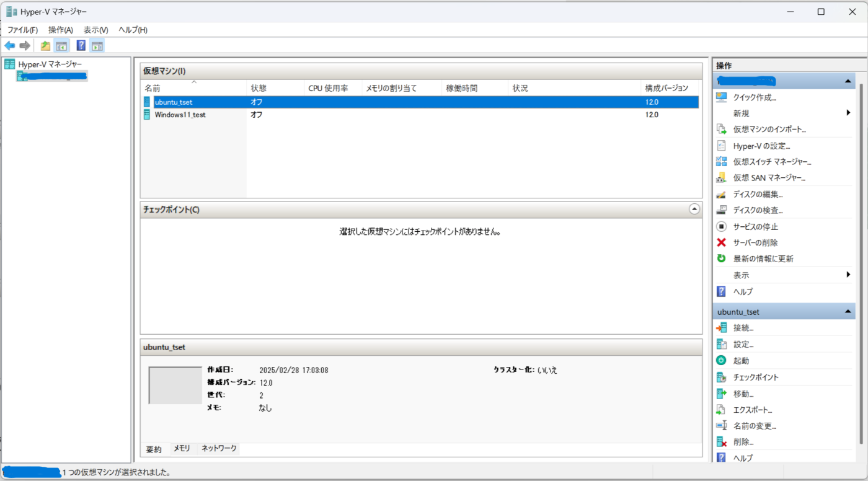
Task: Sort virtual machines by 名前 column
Action: pos(194,88)
